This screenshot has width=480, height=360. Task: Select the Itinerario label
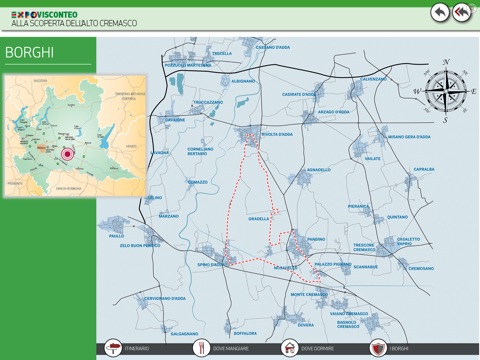[x=137, y=349]
